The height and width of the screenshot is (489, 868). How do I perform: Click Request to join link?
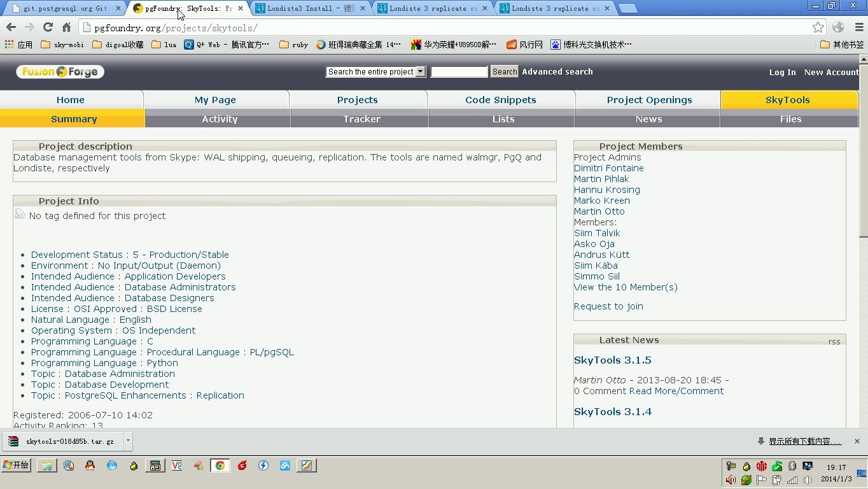[608, 306]
